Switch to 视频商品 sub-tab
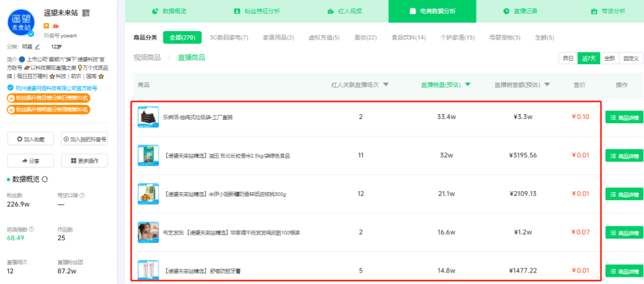The height and width of the screenshot is (284, 644). coord(147,58)
